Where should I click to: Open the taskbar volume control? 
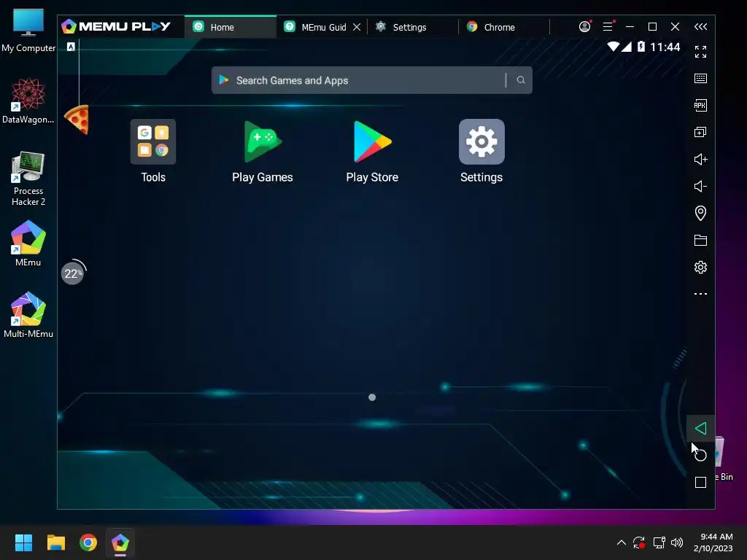point(676,542)
